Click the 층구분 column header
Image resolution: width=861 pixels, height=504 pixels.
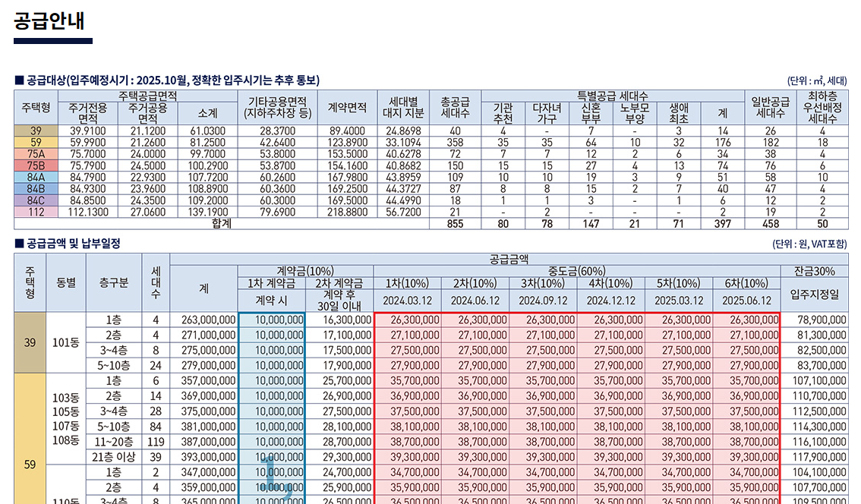click(114, 283)
